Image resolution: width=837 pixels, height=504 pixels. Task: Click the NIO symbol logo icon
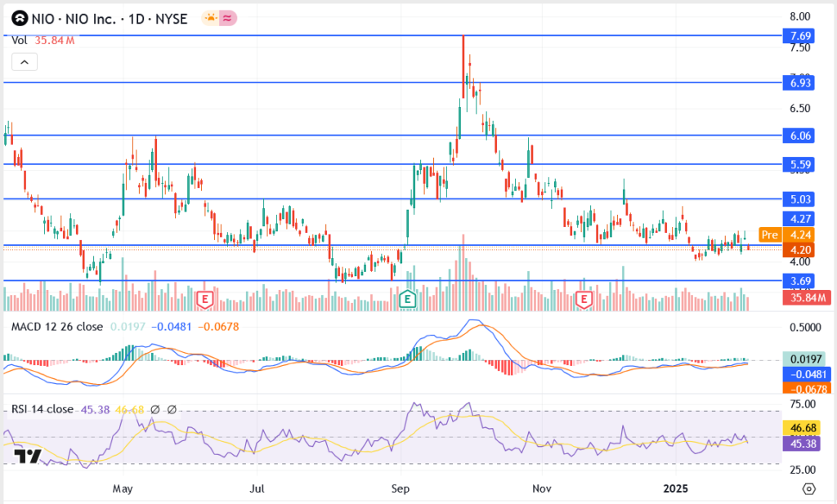tap(20, 18)
